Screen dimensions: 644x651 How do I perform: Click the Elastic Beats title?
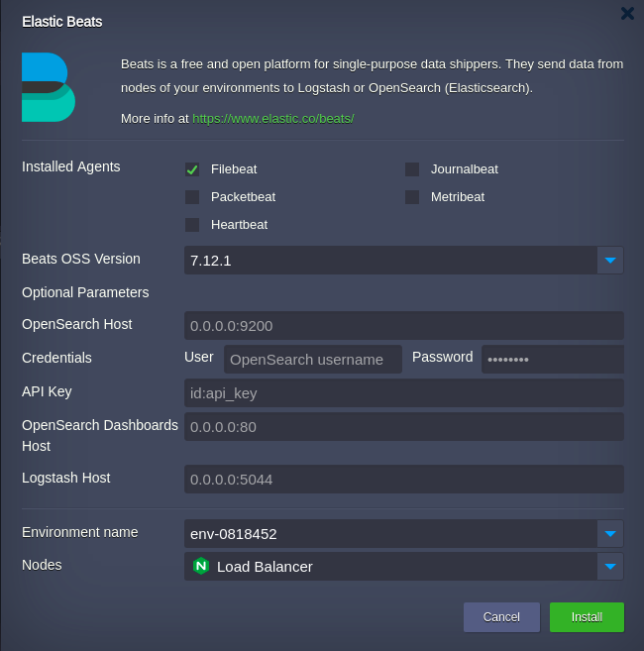click(x=61, y=22)
